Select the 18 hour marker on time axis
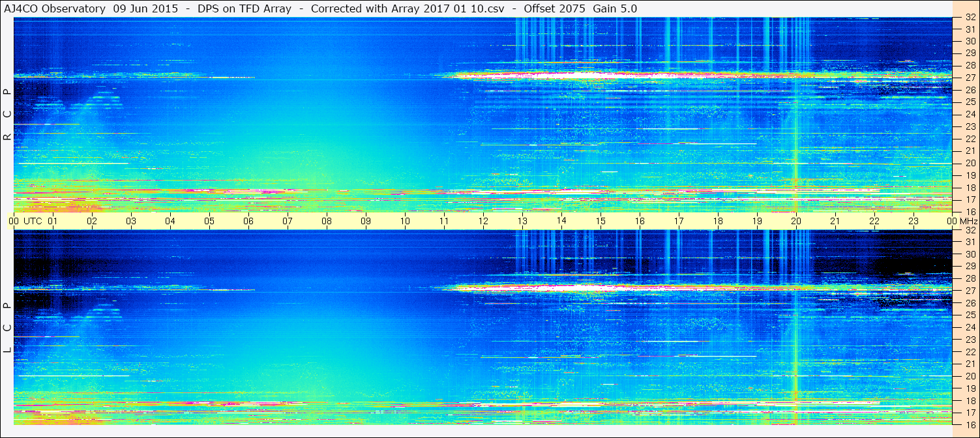Viewport: 980px width, 438px height. click(718, 221)
